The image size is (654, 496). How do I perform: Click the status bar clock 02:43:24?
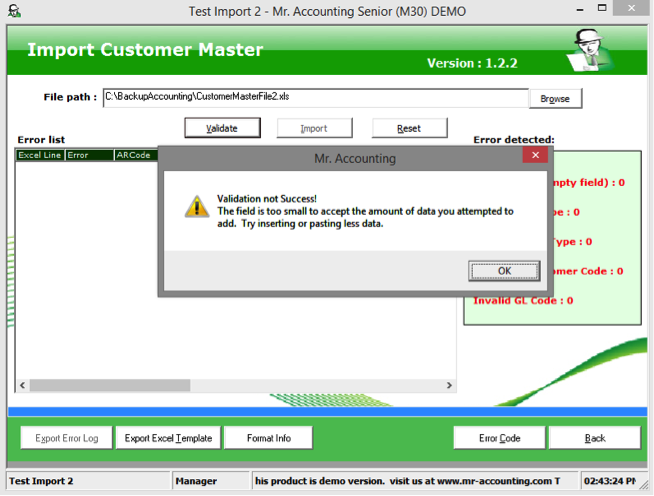click(609, 481)
